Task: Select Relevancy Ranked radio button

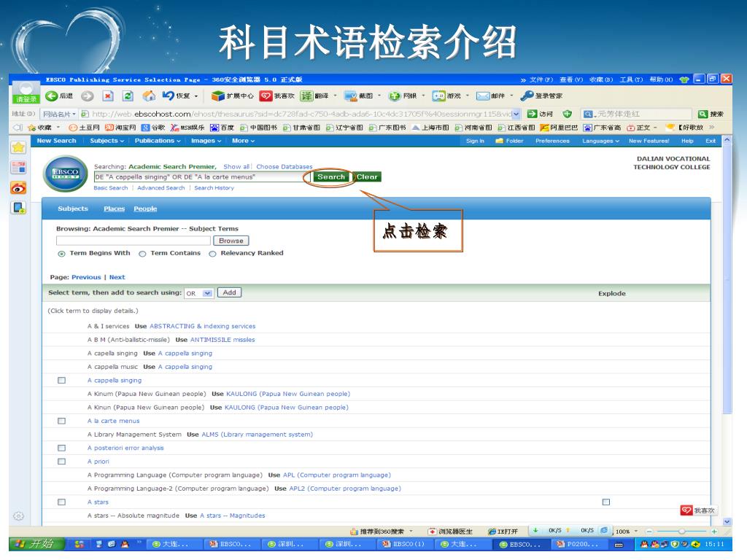Action: point(212,254)
